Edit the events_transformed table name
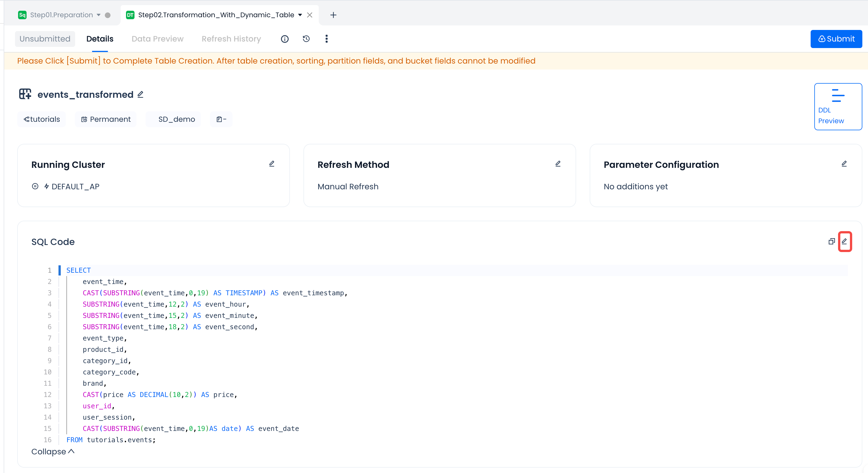The height and width of the screenshot is (473, 868). [x=140, y=95]
